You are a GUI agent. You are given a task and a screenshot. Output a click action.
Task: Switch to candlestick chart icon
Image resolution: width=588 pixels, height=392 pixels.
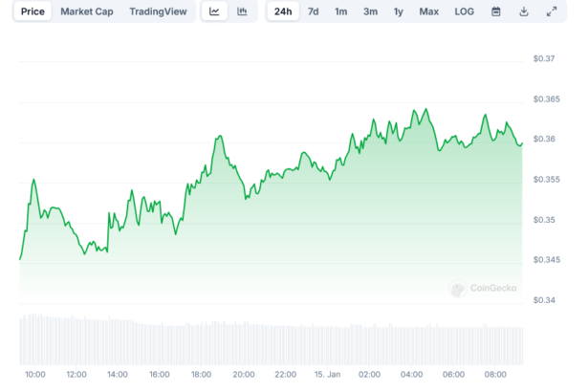(x=242, y=11)
